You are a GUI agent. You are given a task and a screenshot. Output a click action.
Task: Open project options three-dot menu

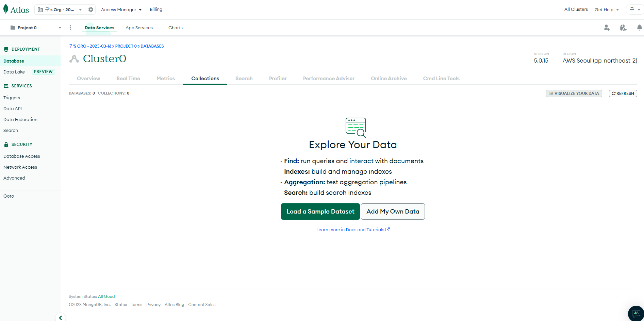[70, 28]
